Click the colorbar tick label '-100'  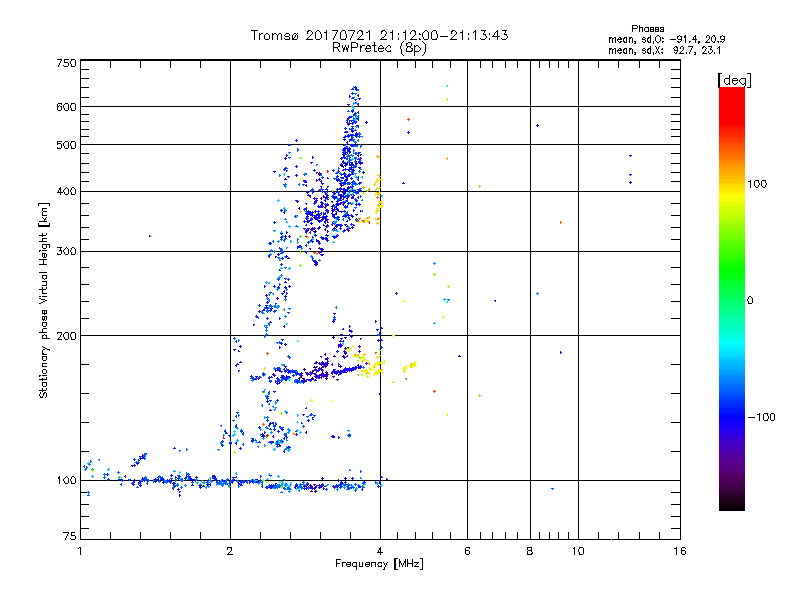tap(762, 417)
